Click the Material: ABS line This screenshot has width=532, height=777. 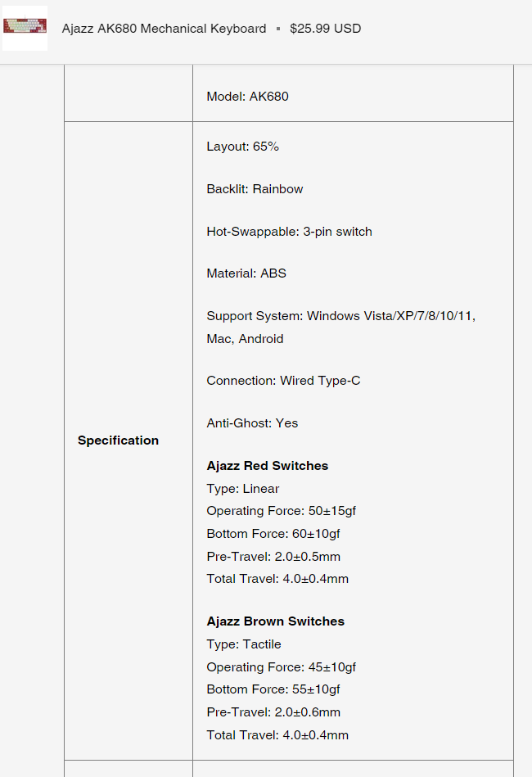point(246,273)
